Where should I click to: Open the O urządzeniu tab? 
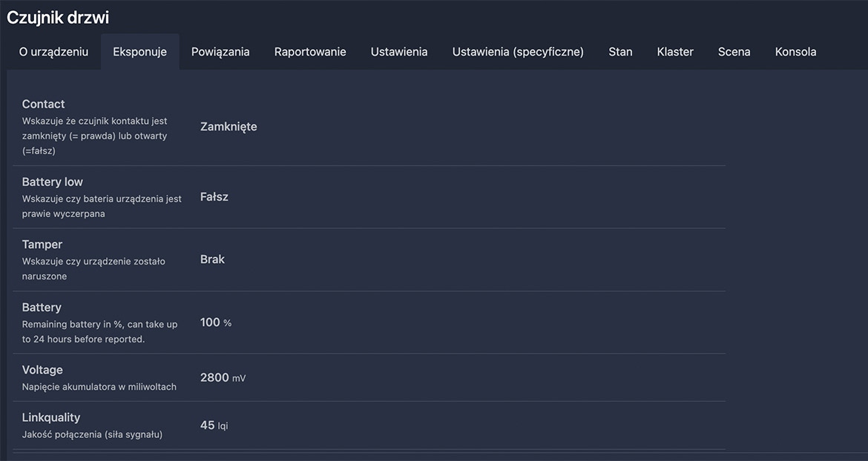coord(53,52)
